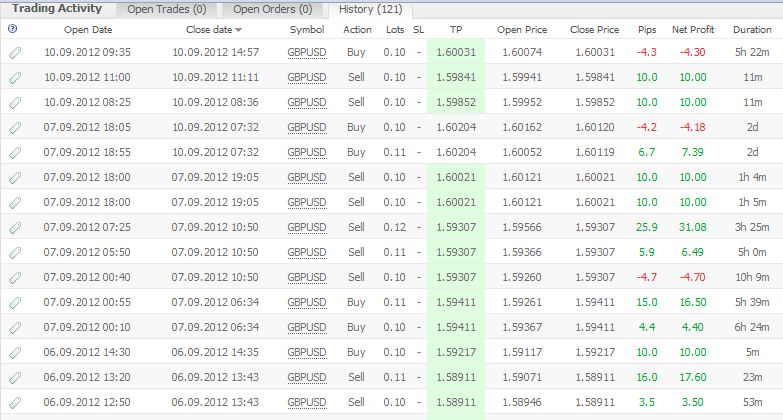Open GBPUSD link for trade closed 10.09.2012 14:57
This screenshot has height=420, width=783.
tap(307, 52)
